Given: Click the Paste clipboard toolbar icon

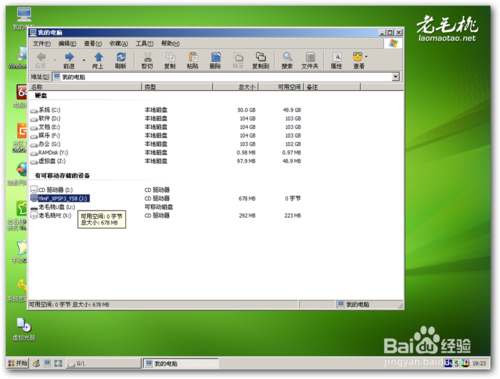Looking at the screenshot, I should coord(193,57).
